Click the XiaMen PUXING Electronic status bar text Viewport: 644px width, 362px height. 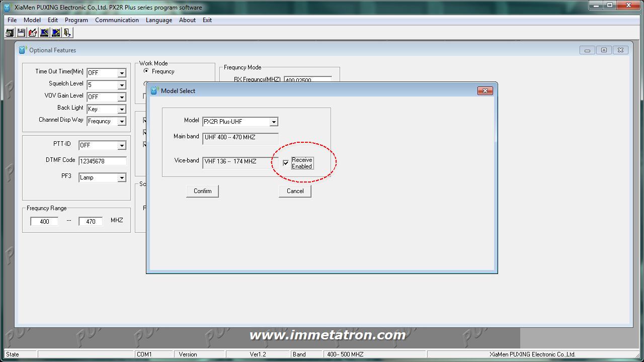(x=532, y=354)
